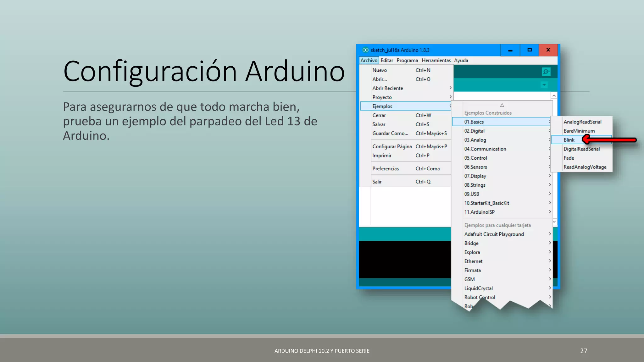The image size is (644, 362).
Task: Choose Abrir... menu entry
Action: coord(406,79)
